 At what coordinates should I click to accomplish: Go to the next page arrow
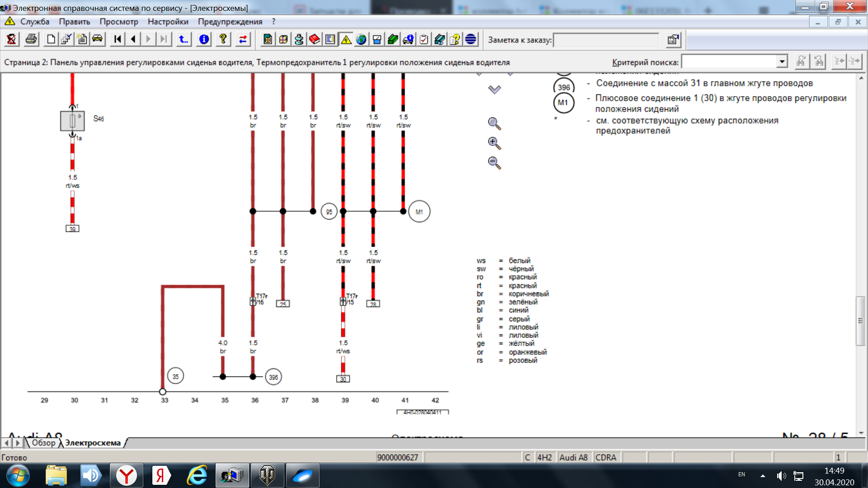tap(148, 40)
